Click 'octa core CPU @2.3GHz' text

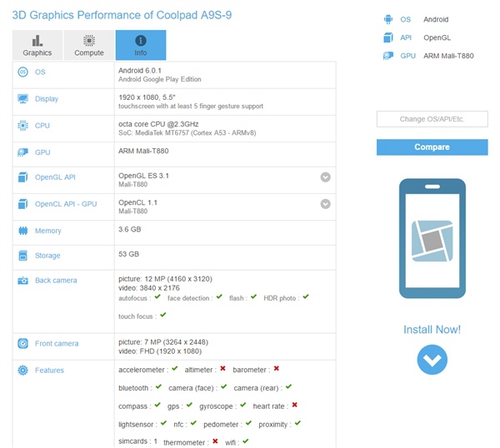(158, 124)
